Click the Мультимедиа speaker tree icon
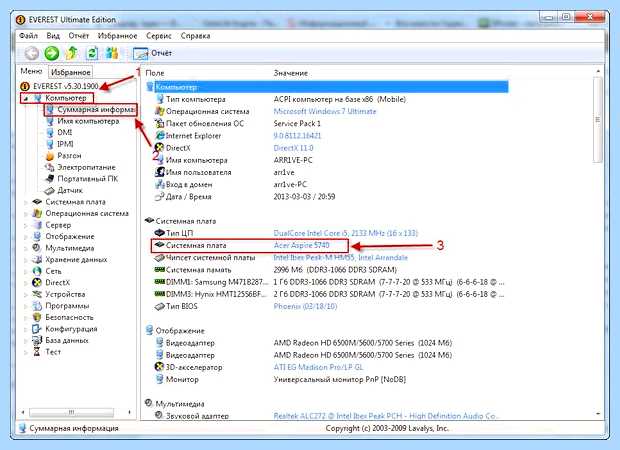Image resolution: width=620 pixels, height=450 pixels. [x=37, y=248]
